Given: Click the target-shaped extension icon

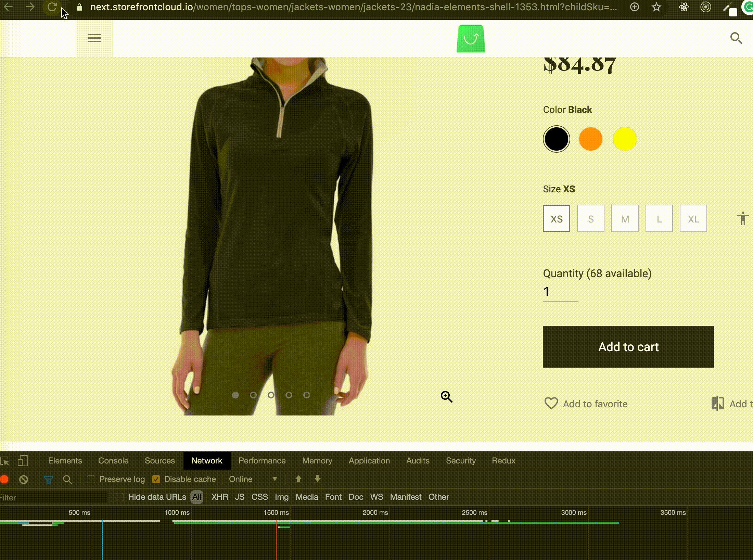Looking at the screenshot, I should (x=705, y=7).
